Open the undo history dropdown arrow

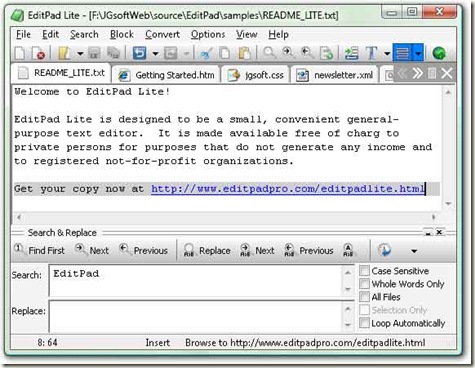point(155,54)
